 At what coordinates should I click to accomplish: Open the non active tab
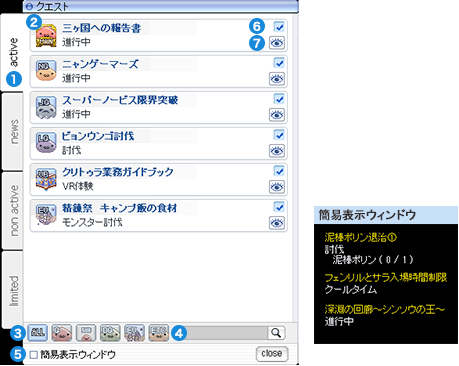click(13, 211)
